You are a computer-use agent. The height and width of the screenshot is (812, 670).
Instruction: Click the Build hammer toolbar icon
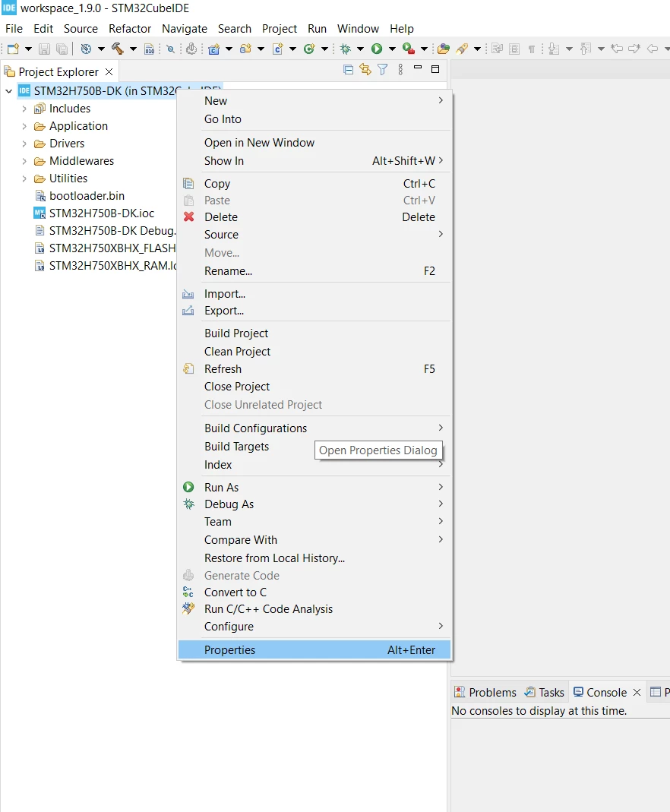[118, 49]
